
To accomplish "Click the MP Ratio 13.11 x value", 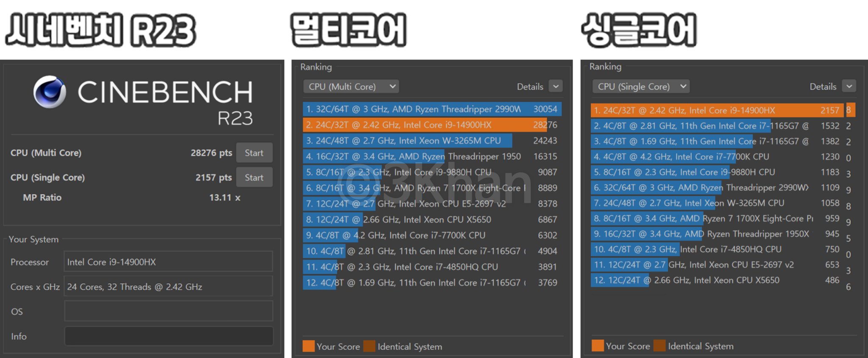I will point(225,197).
